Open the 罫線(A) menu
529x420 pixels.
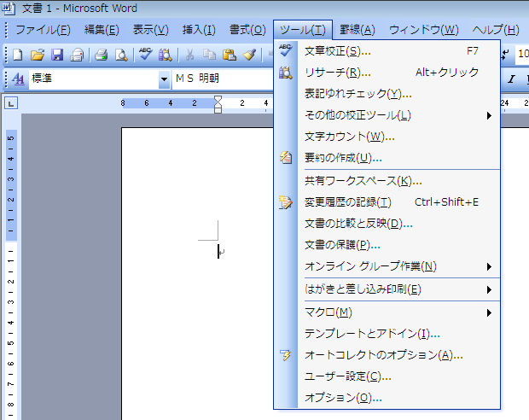click(x=358, y=30)
